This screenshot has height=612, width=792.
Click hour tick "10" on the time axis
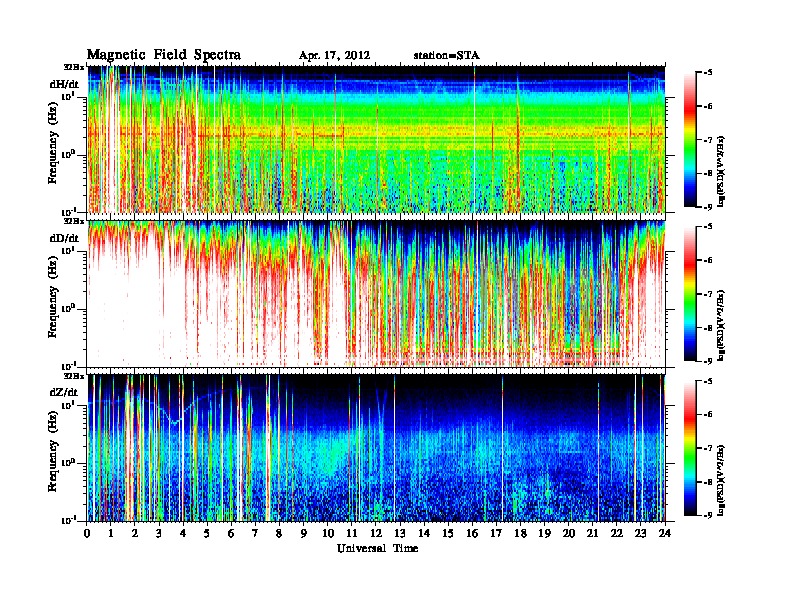coord(328,534)
